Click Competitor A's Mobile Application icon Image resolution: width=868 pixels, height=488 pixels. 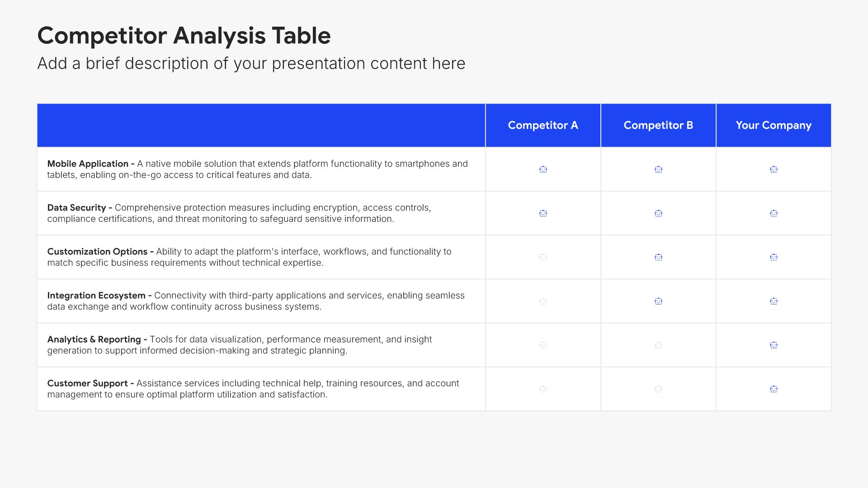pyautogui.click(x=543, y=169)
